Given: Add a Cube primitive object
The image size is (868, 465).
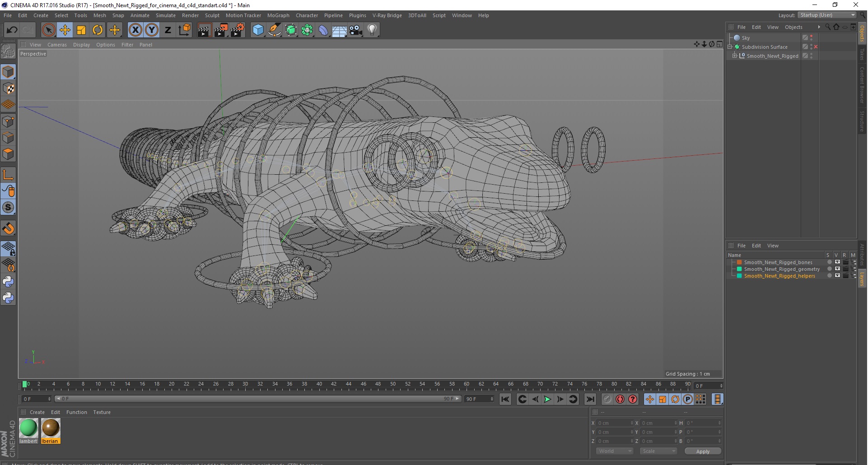Looking at the screenshot, I should (x=258, y=30).
